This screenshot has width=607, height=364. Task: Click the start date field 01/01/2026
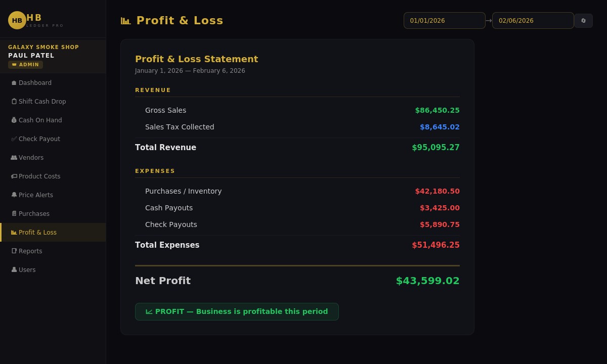pyautogui.click(x=444, y=21)
